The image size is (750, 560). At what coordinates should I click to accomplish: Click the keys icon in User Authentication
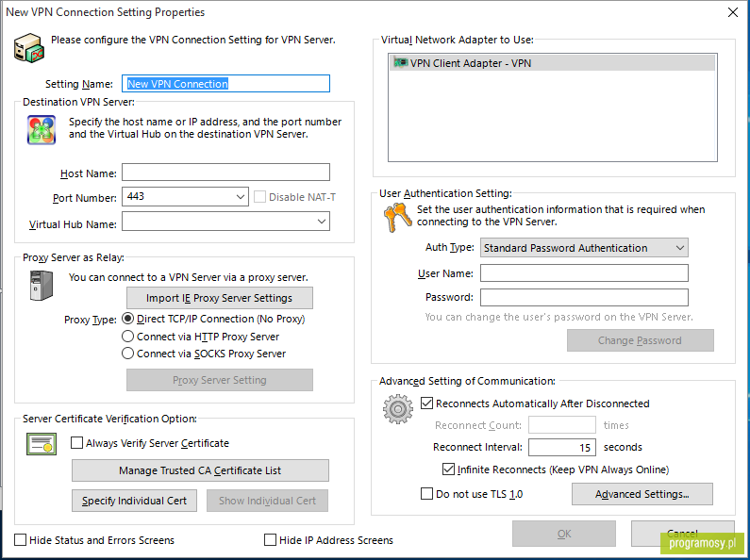[x=397, y=218]
